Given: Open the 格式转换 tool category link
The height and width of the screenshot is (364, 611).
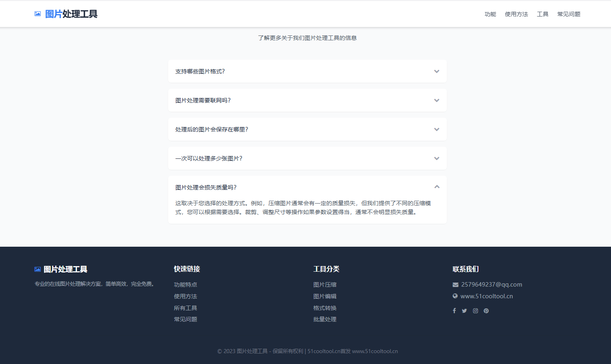Looking at the screenshot, I should (325, 308).
